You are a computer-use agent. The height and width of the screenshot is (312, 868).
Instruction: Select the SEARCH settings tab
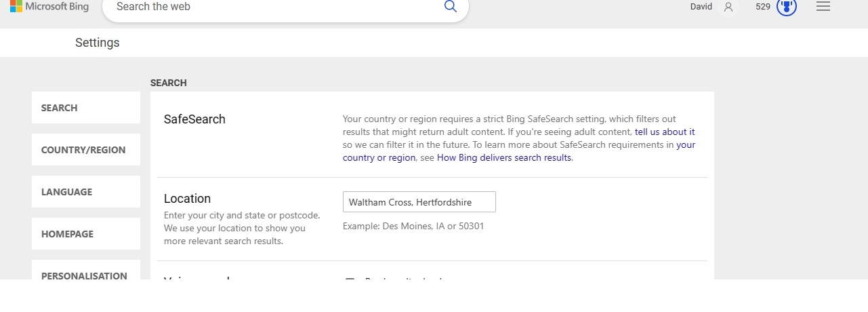point(86,108)
